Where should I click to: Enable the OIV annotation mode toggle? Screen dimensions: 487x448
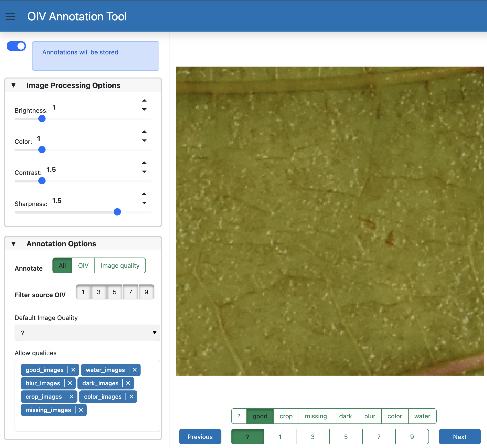(x=83, y=265)
